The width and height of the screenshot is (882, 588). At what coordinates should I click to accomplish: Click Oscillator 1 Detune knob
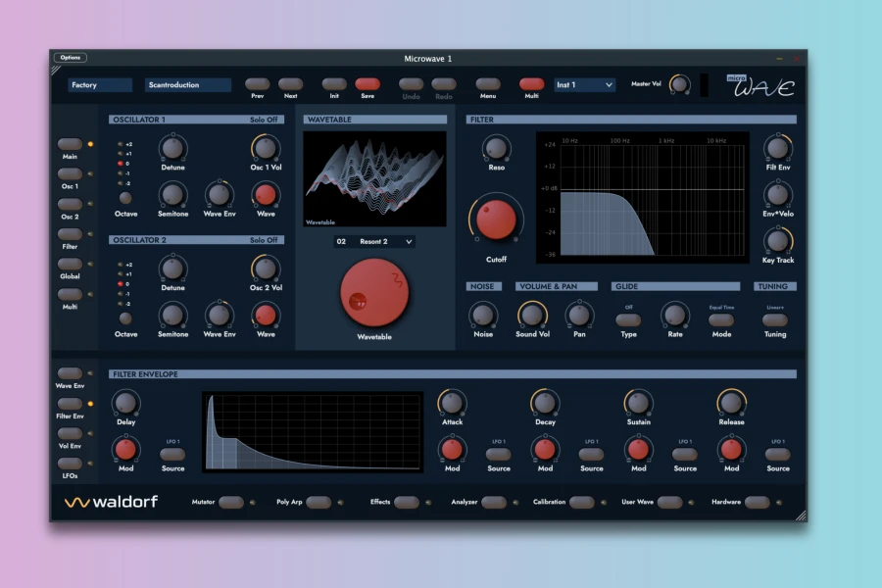tap(172, 148)
